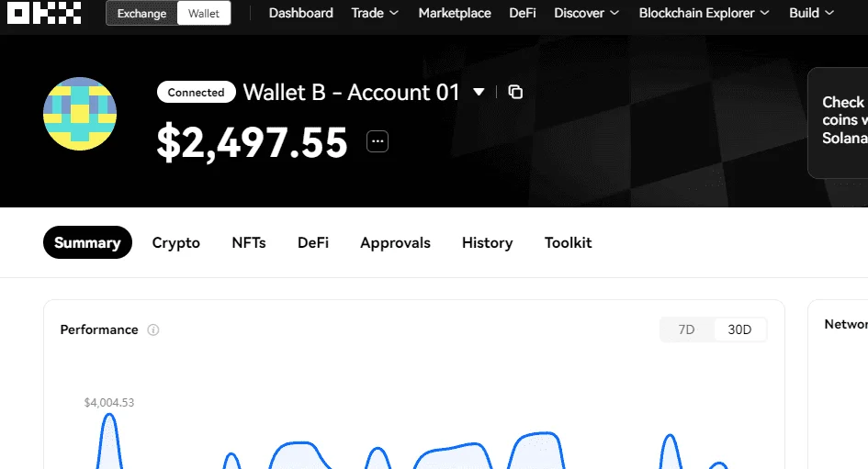Set performance range to 7D
The height and width of the screenshot is (469, 868).
686,329
